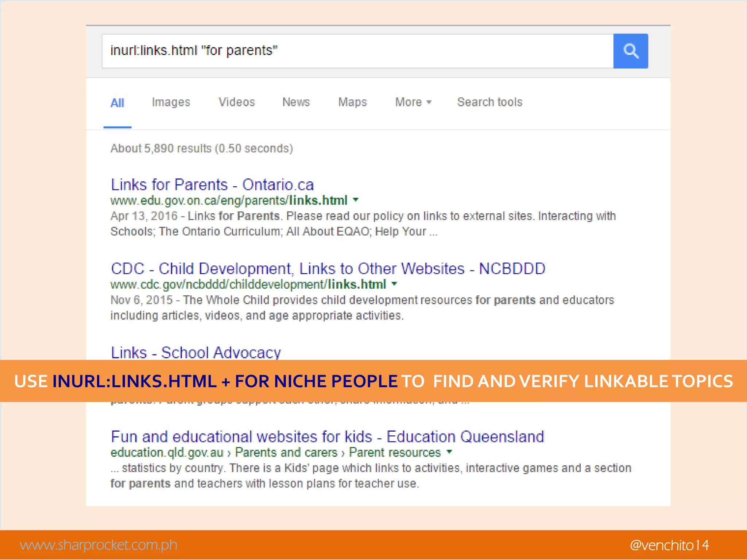This screenshot has width=747, height=560.
Task: Expand arrow next to edu.gov.on.ca URL
Action: click(356, 200)
